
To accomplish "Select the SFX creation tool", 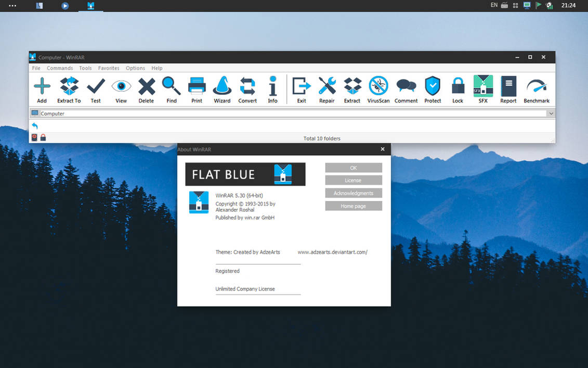I will pyautogui.click(x=483, y=88).
